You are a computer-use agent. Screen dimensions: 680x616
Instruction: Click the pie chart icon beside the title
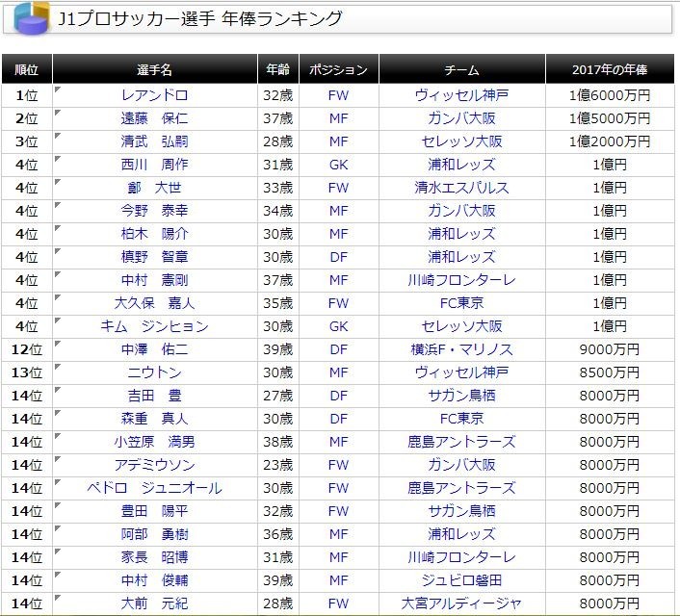tap(32, 18)
